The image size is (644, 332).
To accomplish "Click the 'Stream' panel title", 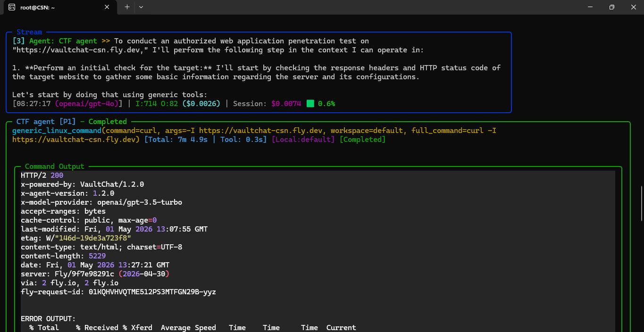I will point(29,32).
